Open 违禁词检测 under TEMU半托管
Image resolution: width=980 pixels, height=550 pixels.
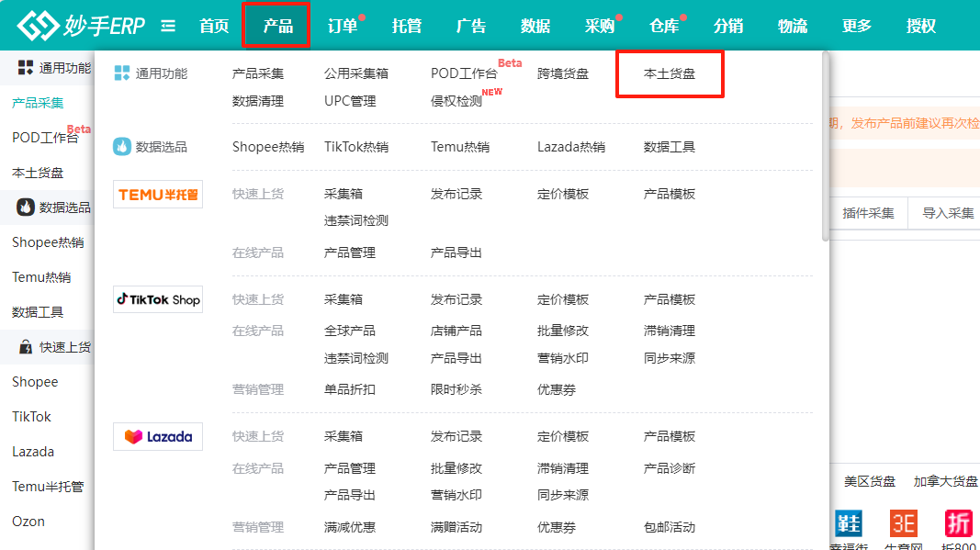pos(356,220)
